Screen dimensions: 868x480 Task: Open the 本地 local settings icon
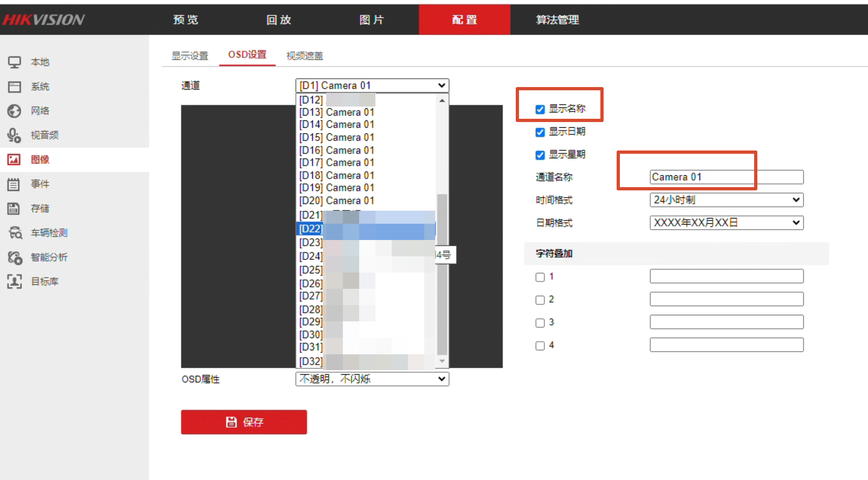14,62
